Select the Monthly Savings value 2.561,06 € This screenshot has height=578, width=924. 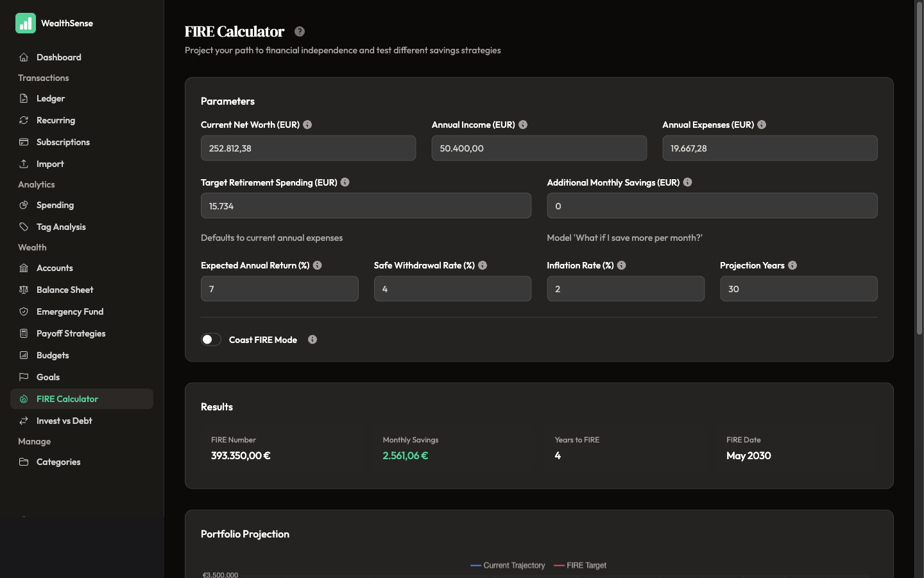(406, 456)
